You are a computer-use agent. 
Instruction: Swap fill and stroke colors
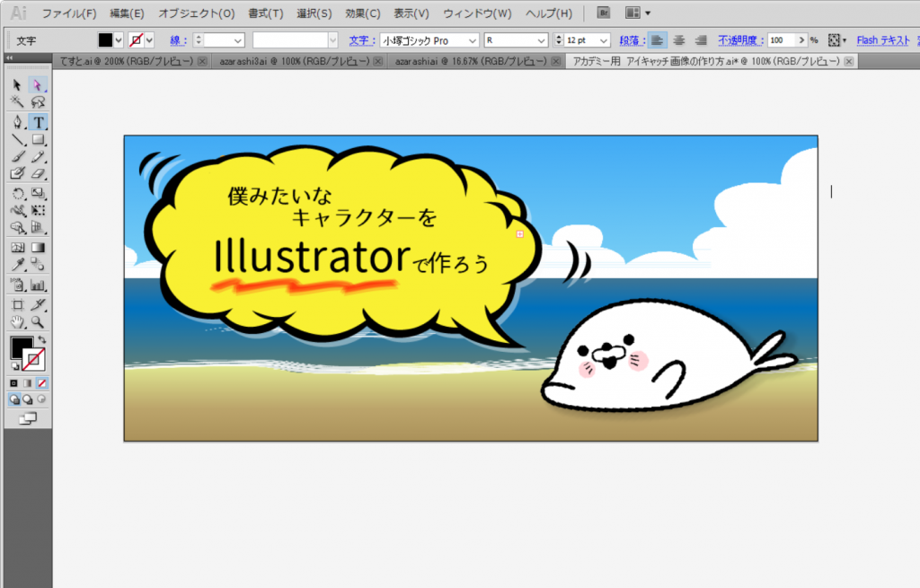[x=41, y=339]
